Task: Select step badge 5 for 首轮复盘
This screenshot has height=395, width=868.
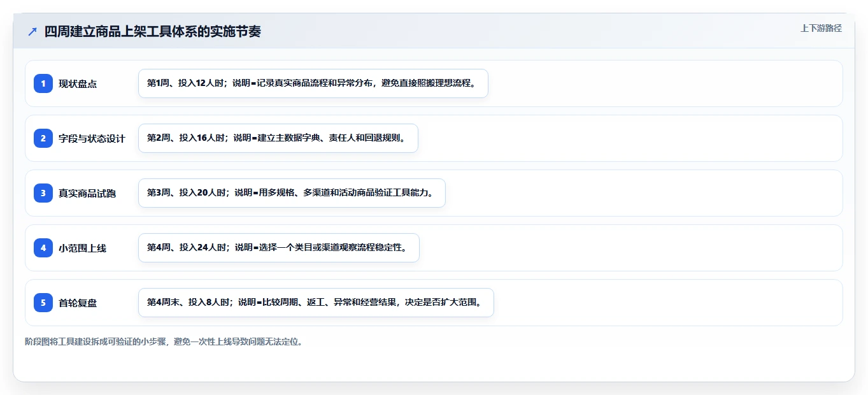Action: point(43,303)
